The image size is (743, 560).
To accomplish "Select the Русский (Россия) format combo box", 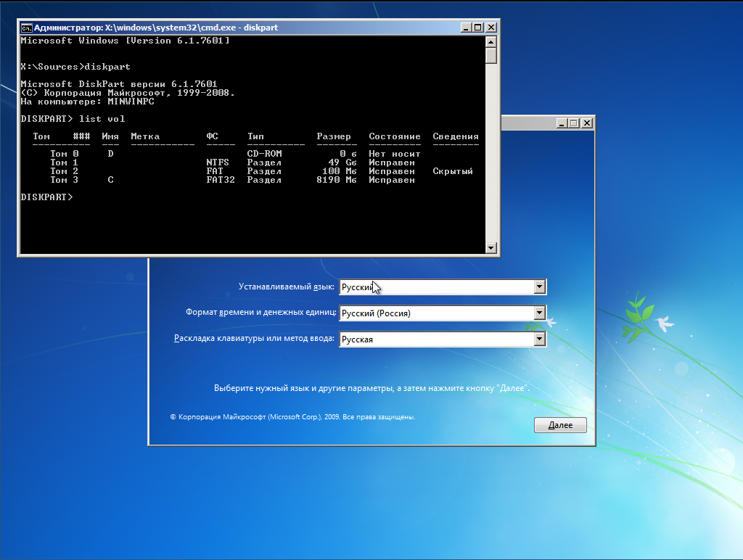I will tap(443, 313).
